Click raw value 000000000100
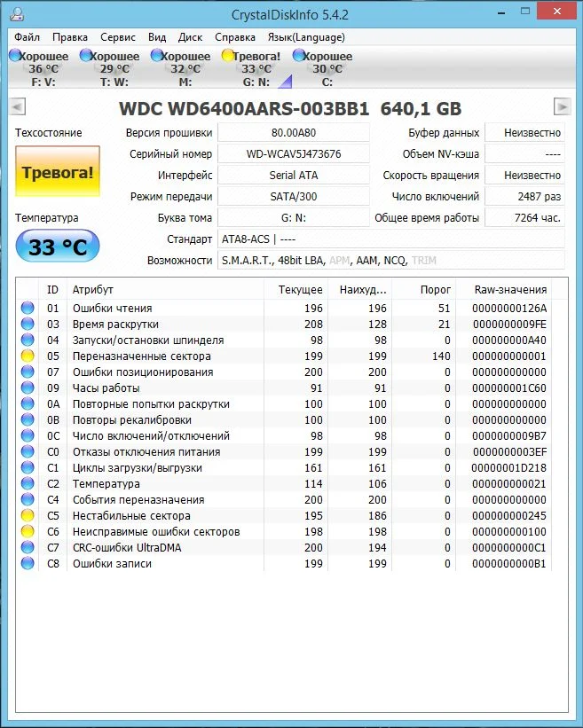 click(509, 532)
